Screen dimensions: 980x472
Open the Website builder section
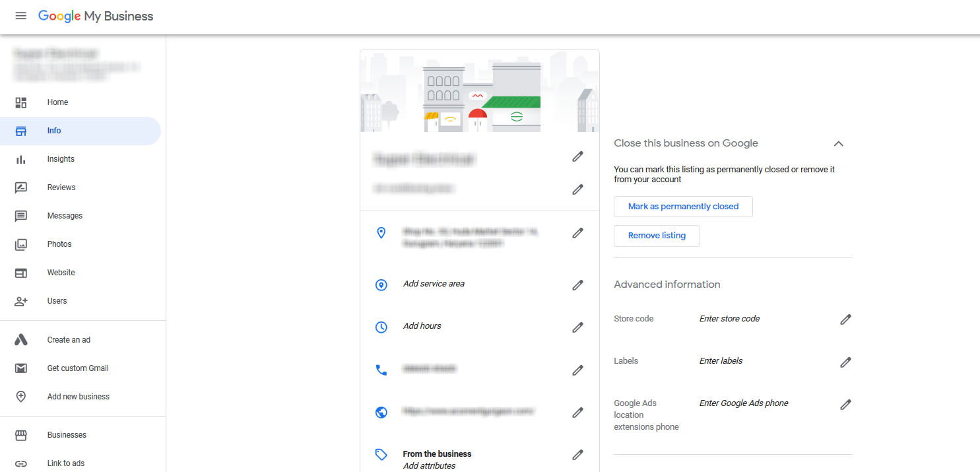tap(61, 272)
